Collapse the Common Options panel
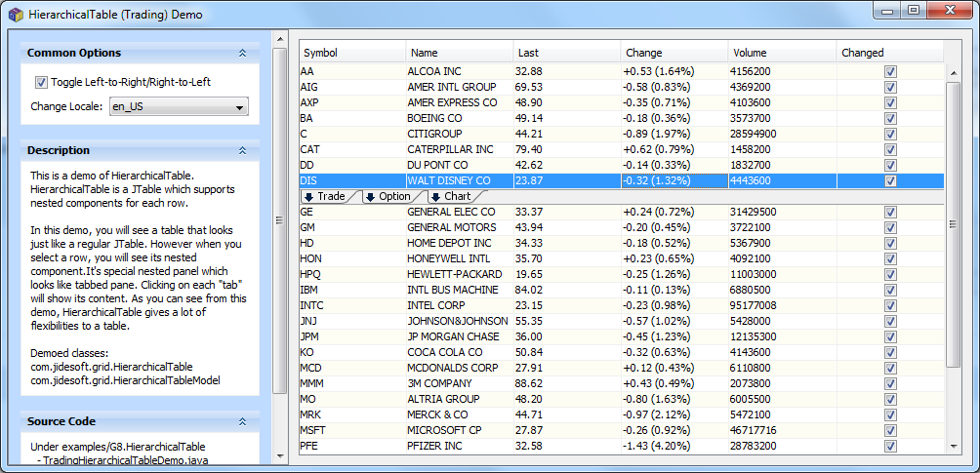 click(x=242, y=53)
